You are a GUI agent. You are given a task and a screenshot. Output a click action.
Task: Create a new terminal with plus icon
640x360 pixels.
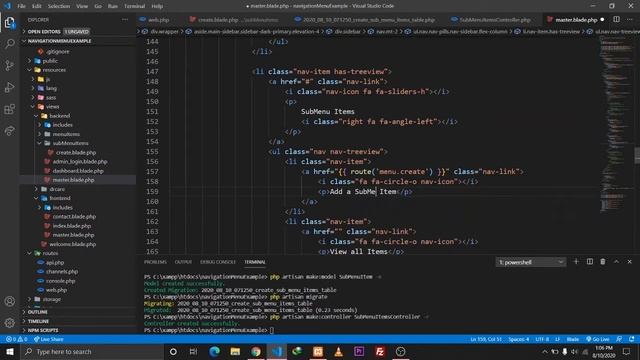[x=576, y=262]
